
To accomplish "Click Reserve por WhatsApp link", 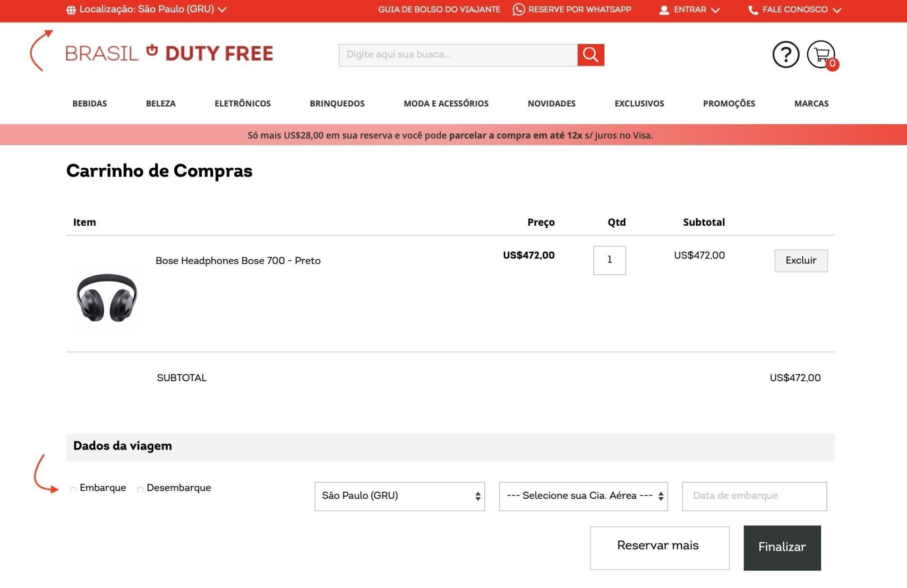I will pyautogui.click(x=580, y=9).
